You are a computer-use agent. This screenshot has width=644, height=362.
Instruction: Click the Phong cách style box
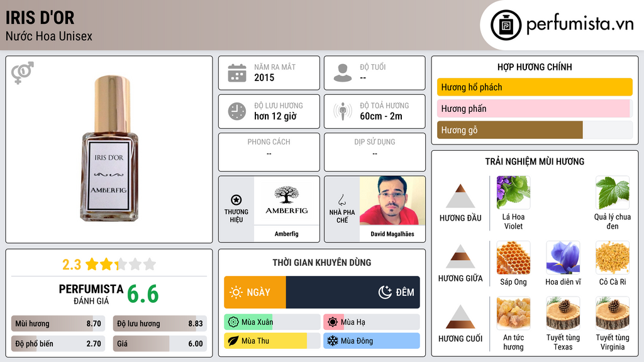pos(269,152)
